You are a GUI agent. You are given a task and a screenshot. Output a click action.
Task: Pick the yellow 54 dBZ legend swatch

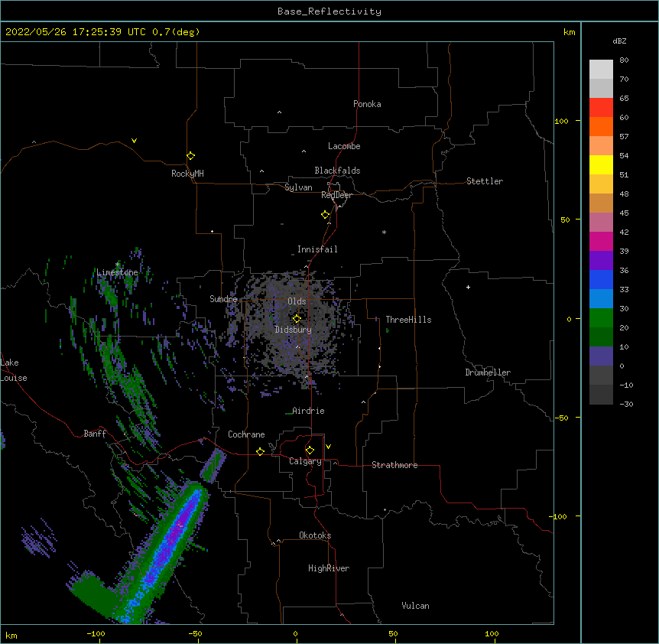[x=601, y=164]
